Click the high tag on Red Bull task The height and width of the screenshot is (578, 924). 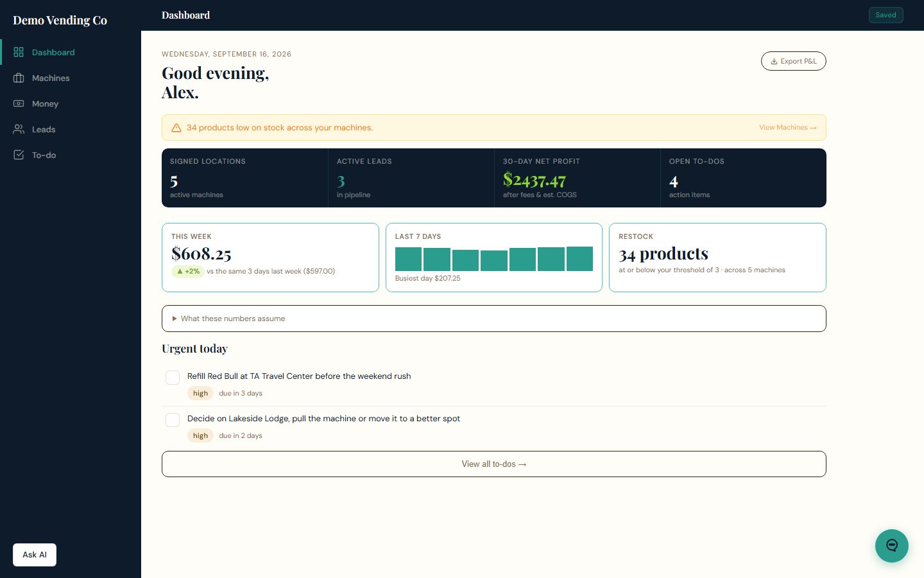coord(200,393)
